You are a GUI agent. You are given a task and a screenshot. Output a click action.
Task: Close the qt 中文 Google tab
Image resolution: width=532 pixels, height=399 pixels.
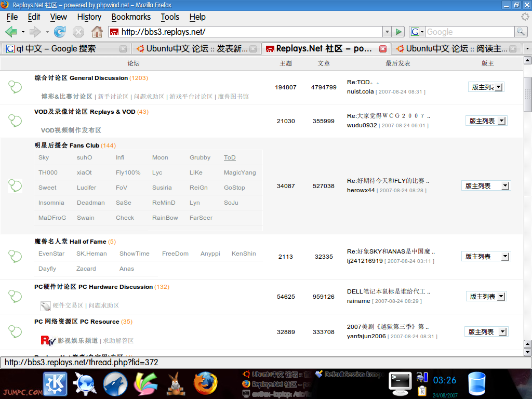[x=123, y=49]
